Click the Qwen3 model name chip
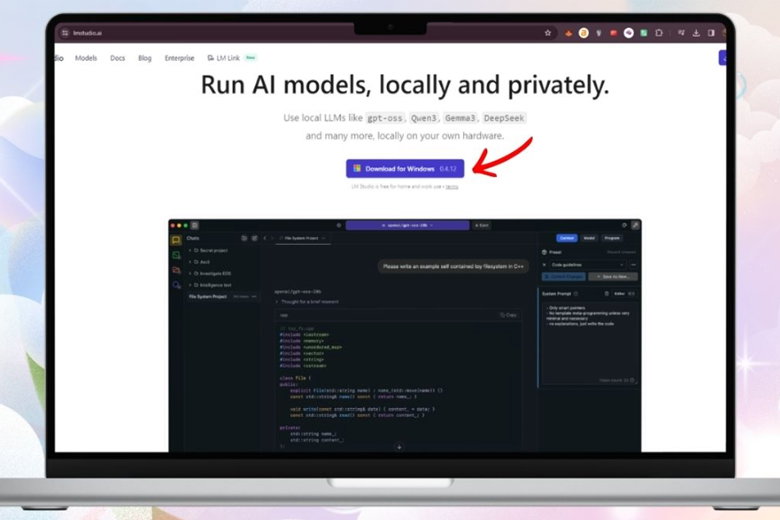 tap(423, 118)
